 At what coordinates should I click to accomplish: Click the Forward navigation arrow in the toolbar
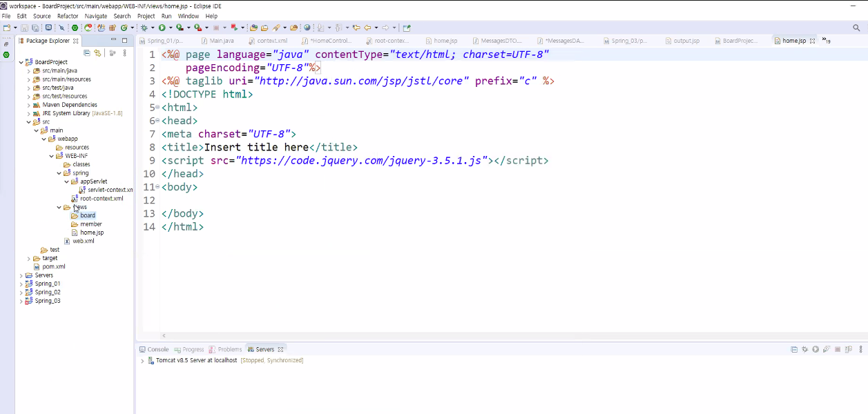coord(385,28)
